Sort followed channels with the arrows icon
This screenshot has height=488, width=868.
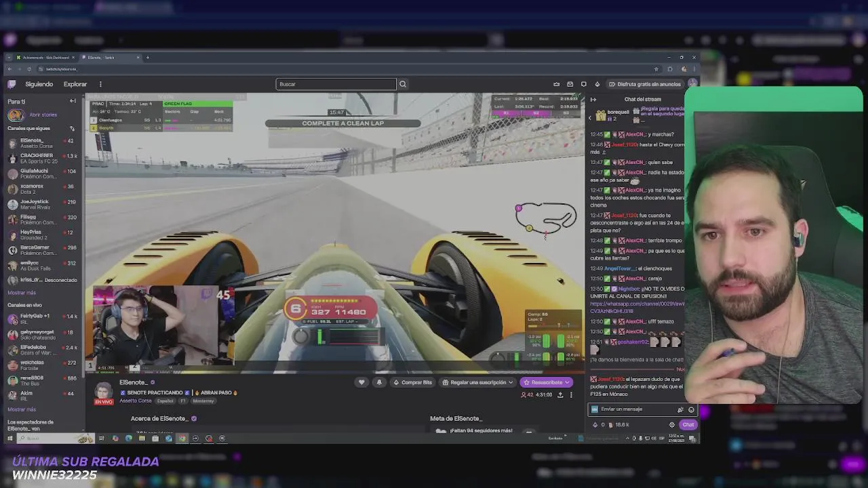pos(72,128)
